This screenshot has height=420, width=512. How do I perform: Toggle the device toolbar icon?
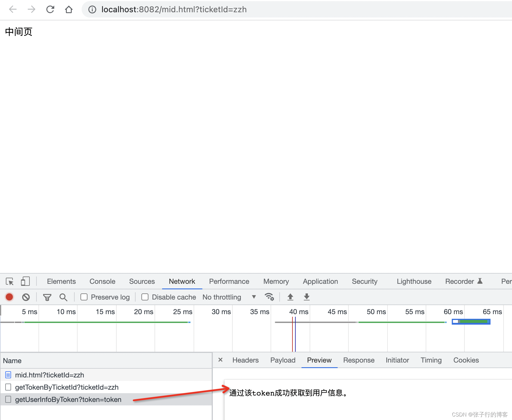pos(25,281)
